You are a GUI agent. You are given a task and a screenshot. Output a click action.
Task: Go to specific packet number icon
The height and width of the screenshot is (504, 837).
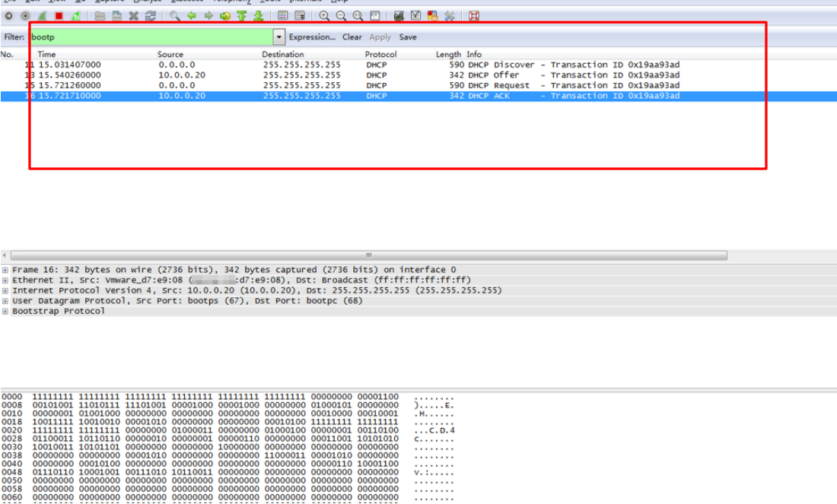pos(224,16)
